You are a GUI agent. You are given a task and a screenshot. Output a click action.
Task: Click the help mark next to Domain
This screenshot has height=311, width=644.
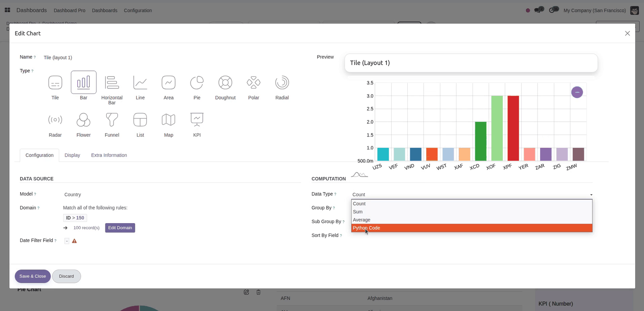tap(38, 208)
